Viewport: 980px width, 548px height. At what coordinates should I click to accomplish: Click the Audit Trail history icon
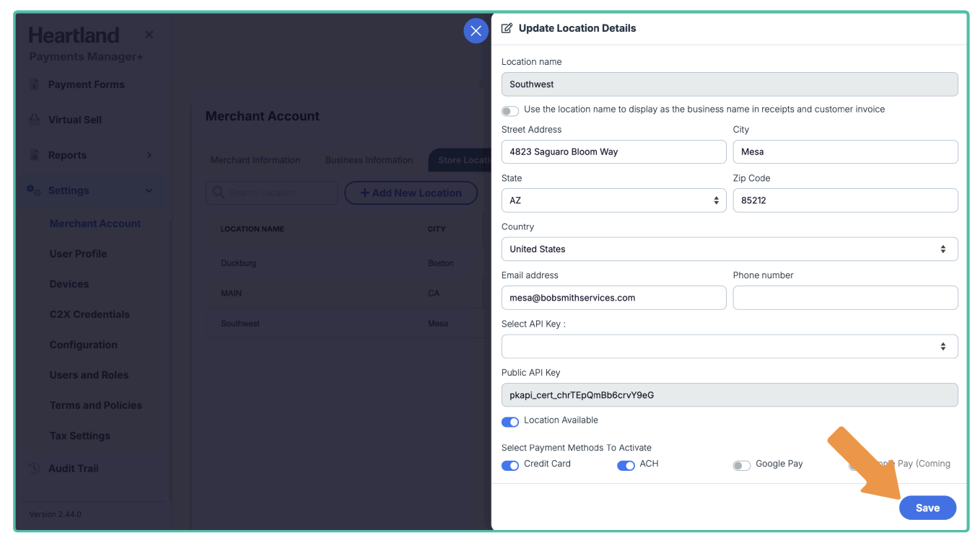point(34,468)
